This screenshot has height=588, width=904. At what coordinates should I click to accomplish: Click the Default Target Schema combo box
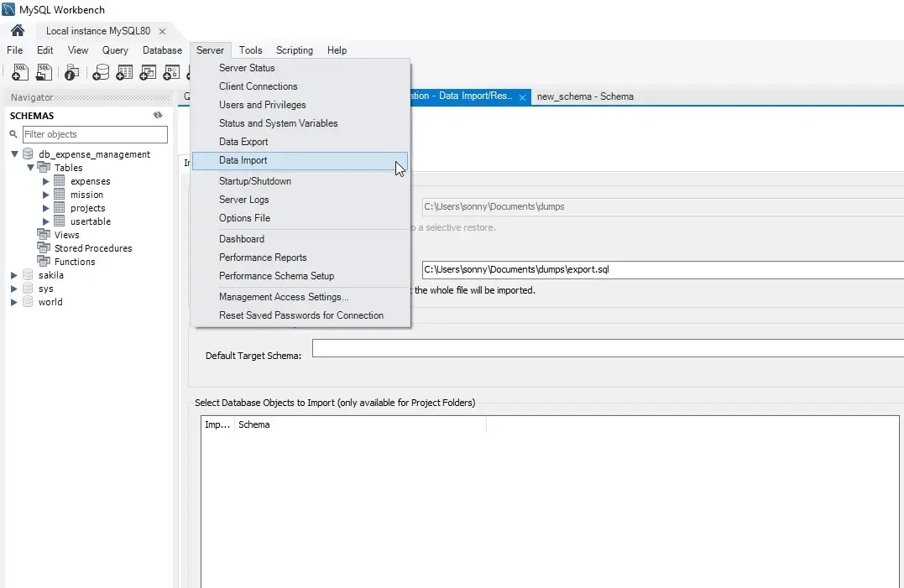(606, 348)
